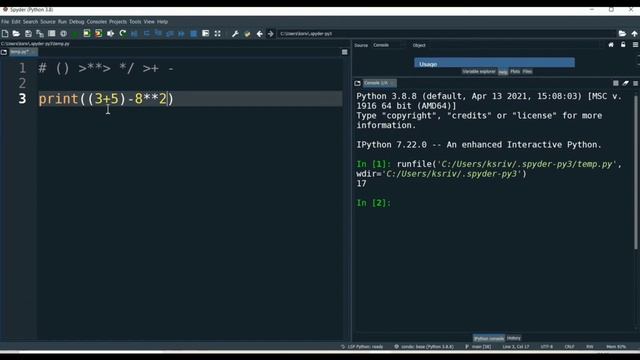Open the Help menu
640x360 pixels.
162,22
